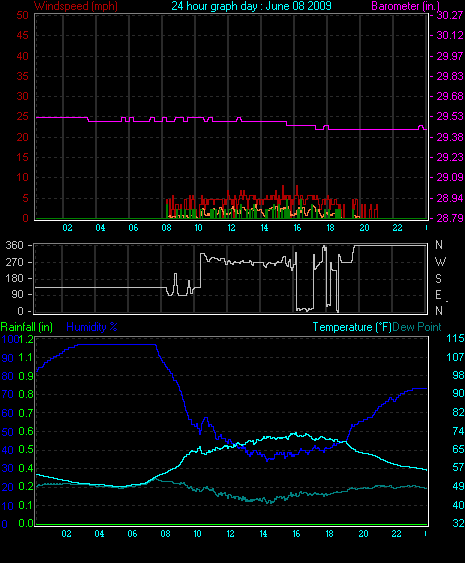
Task: Click the Dew Point legend label
Action: pyautogui.click(x=417, y=327)
